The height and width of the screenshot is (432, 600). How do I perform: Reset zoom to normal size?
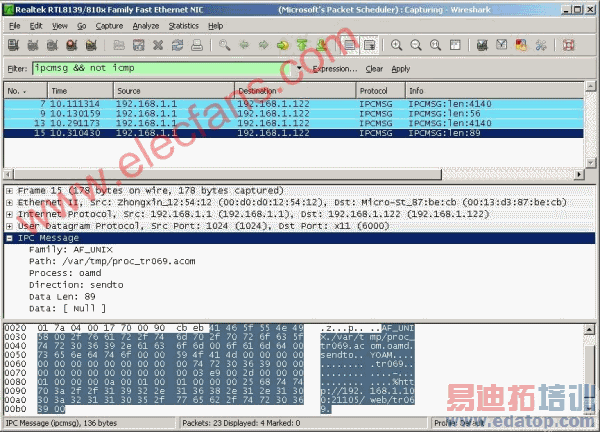click(x=435, y=45)
